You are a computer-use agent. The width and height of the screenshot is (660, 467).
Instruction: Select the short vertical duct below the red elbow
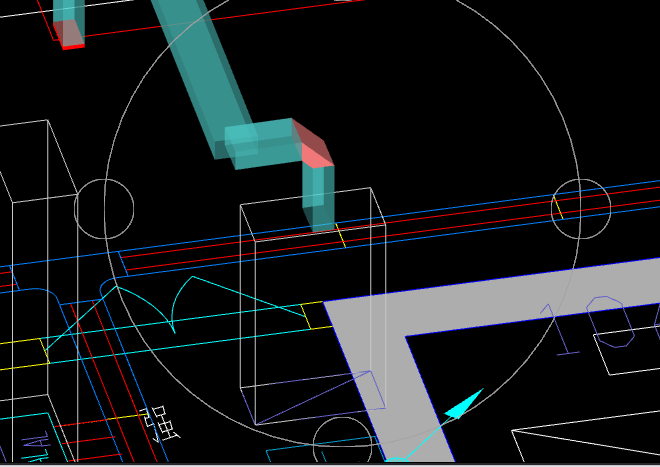(x=319, y=198)
